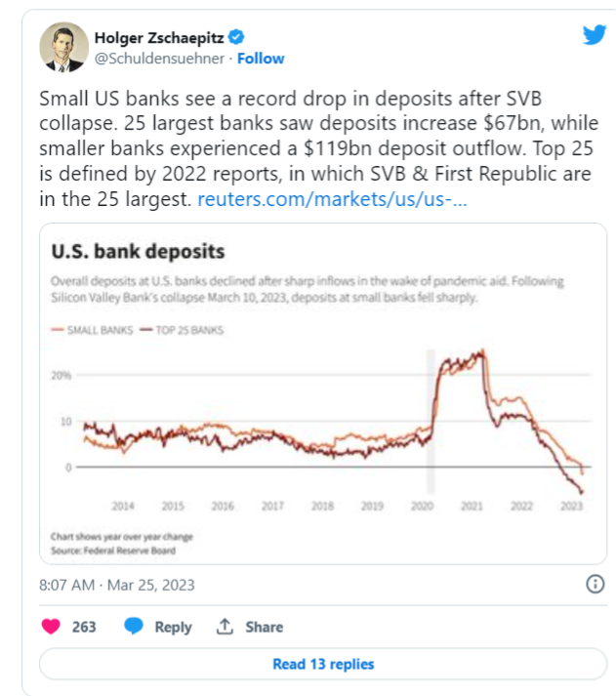Open the 8:07 AM Mar 25, 2023 timestamp
The height and width of the screenshot is (696, 616).
coord(117,585)
